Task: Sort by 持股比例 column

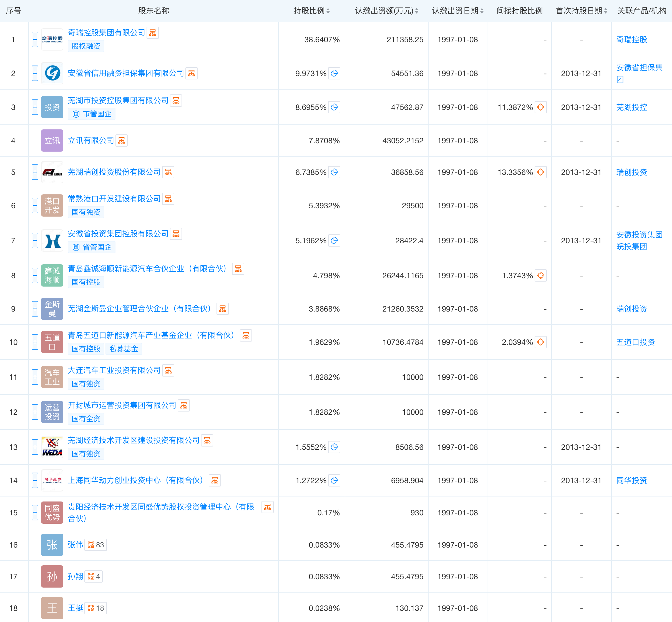Action: [312, 11]
